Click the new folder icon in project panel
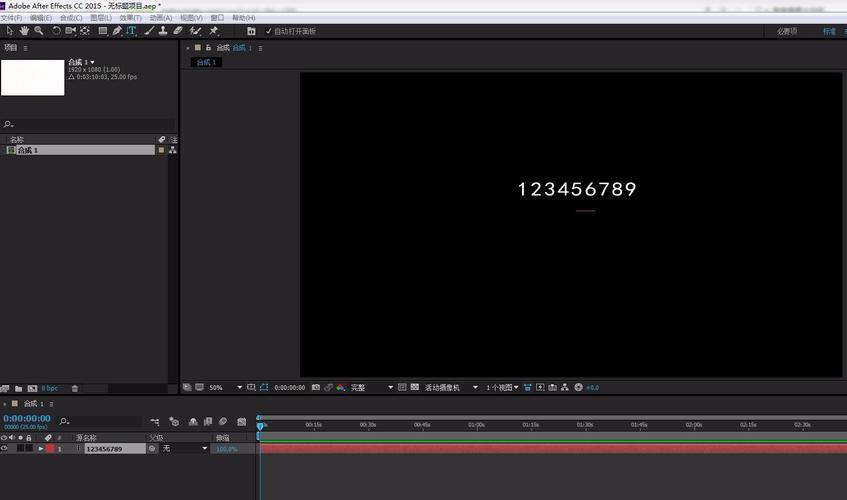 coord(18,388)
